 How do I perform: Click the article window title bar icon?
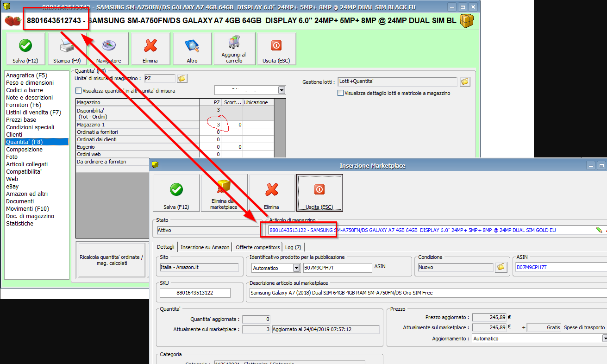click(x=6, y=7)
